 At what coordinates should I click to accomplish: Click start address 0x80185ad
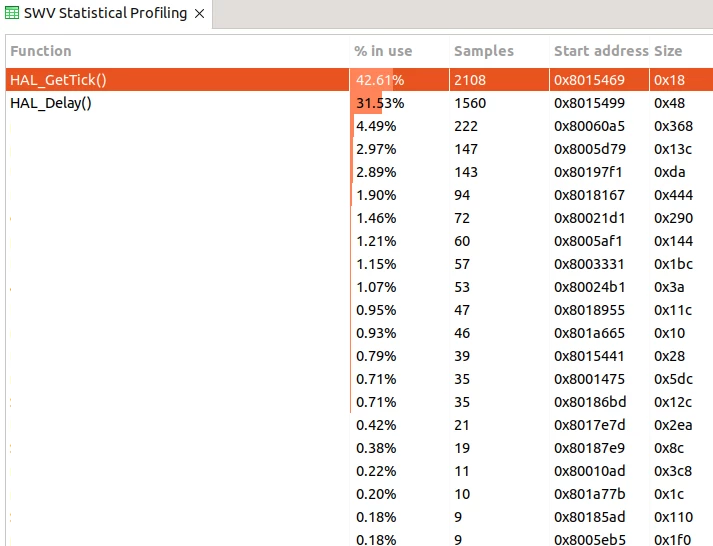[x=589, y=517]
